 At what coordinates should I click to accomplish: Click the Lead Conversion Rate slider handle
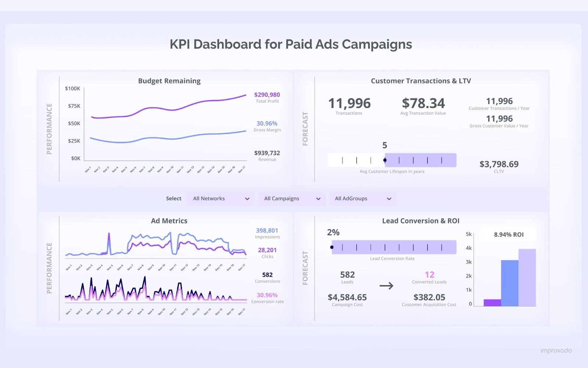pos(332,247)
